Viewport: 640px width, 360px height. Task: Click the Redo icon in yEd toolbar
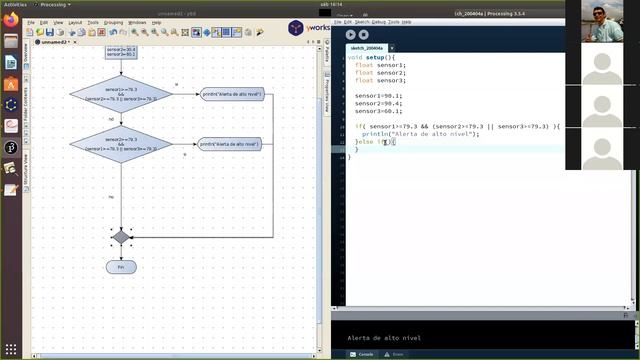click(123, 32)
